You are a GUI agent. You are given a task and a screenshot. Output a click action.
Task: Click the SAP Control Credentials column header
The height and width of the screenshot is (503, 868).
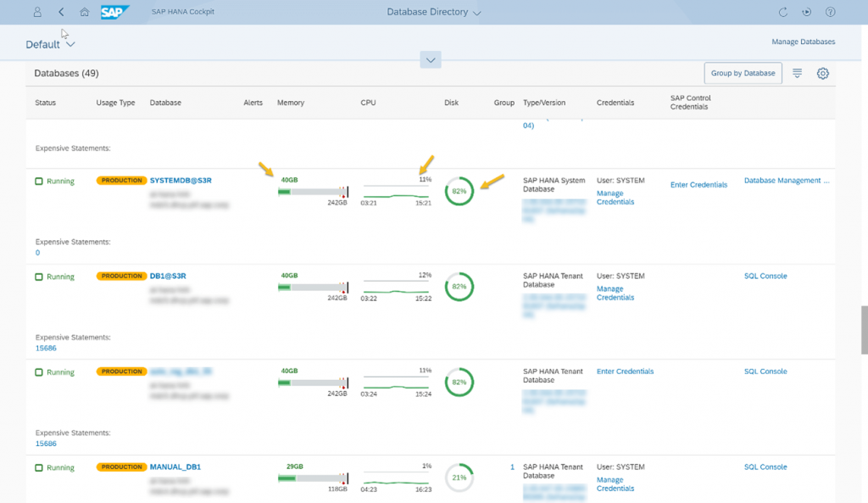(690, 103)
